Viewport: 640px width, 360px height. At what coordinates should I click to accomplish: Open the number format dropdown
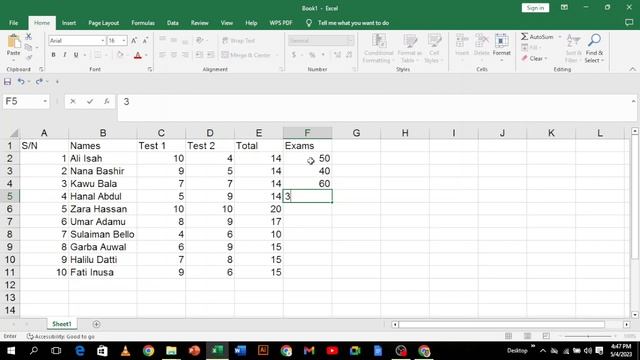click(350, 41)
